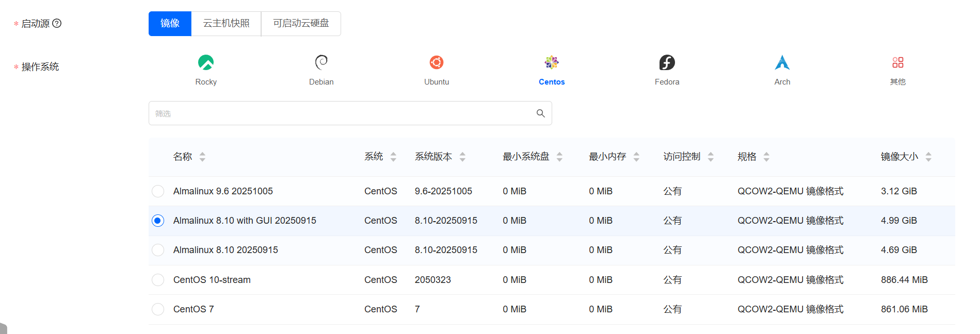
Task: Open the 其他 operating systems icon
Action: click(x=897, y=63)
